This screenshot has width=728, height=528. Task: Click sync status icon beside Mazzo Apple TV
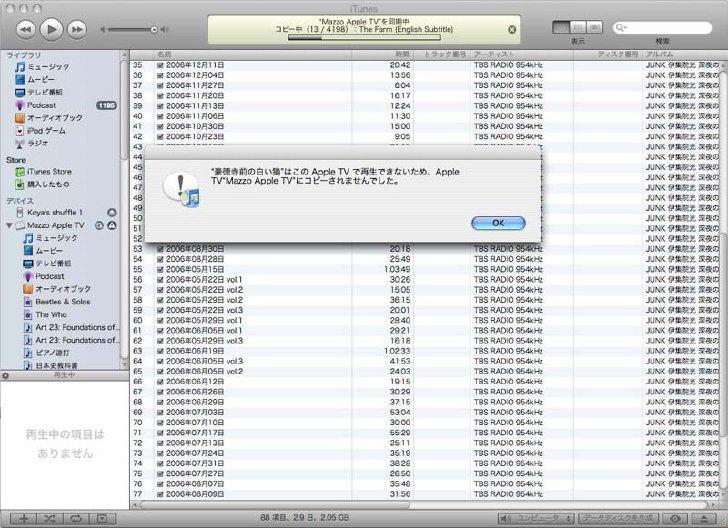coord(99,226)
